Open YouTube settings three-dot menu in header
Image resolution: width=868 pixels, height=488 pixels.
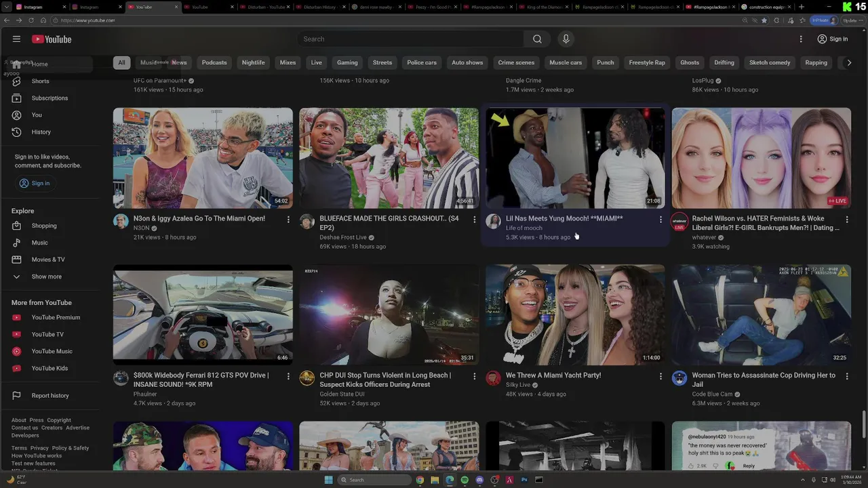point(801,39)
